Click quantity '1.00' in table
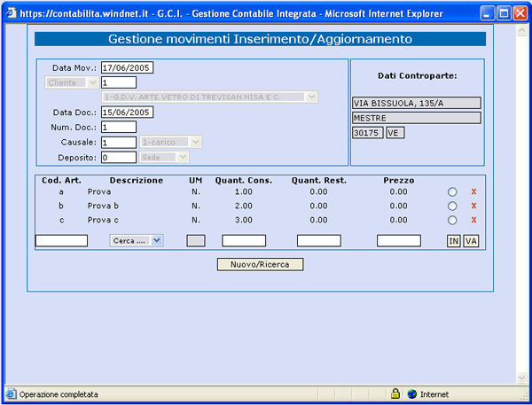Image resolution: width=532 pixels, height=405 pixels. (244, 191)
